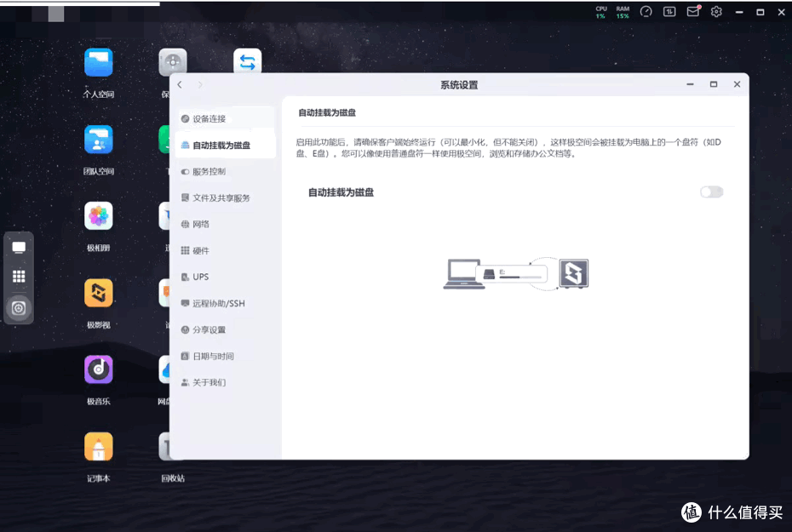Open 硬件 settings section

pyautogui.click(x=226, y=250)
